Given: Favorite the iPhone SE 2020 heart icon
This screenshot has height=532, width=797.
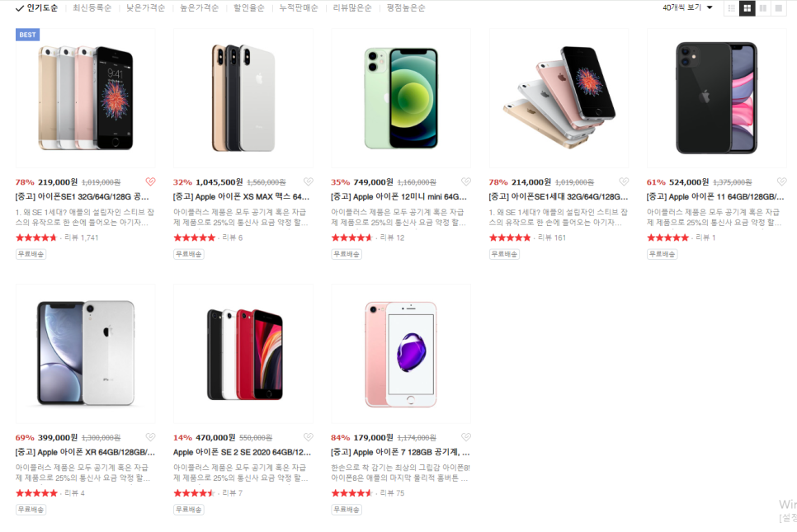Looking at the screenshot, I should (309, 437).
